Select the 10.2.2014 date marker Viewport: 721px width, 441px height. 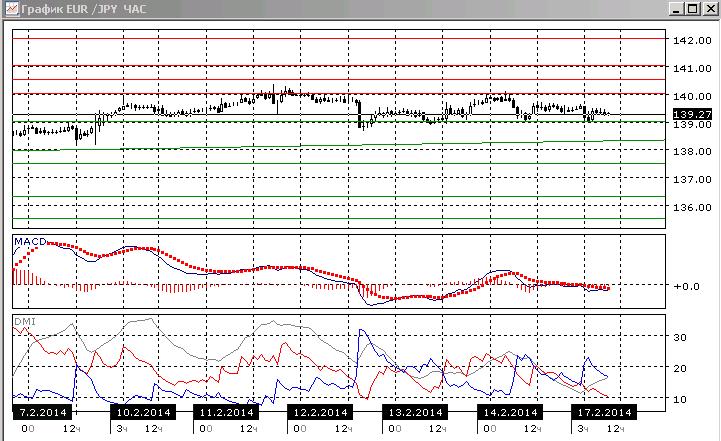(143, 412)
